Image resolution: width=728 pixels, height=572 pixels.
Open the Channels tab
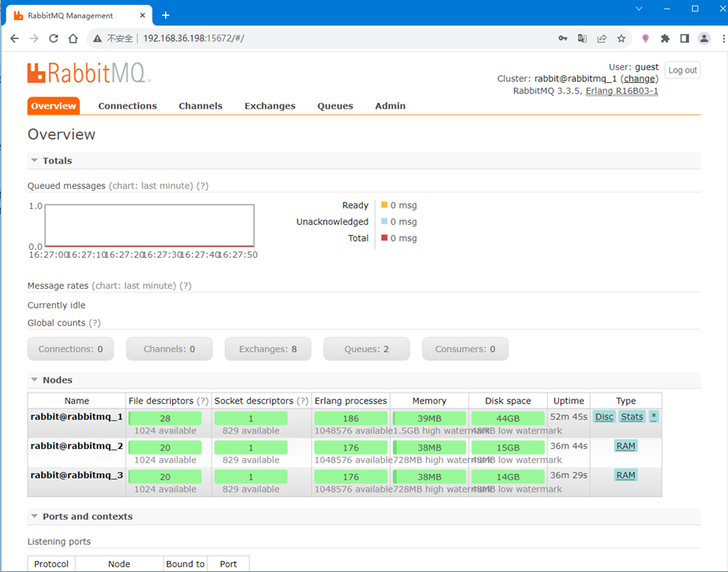click(201, 106)
